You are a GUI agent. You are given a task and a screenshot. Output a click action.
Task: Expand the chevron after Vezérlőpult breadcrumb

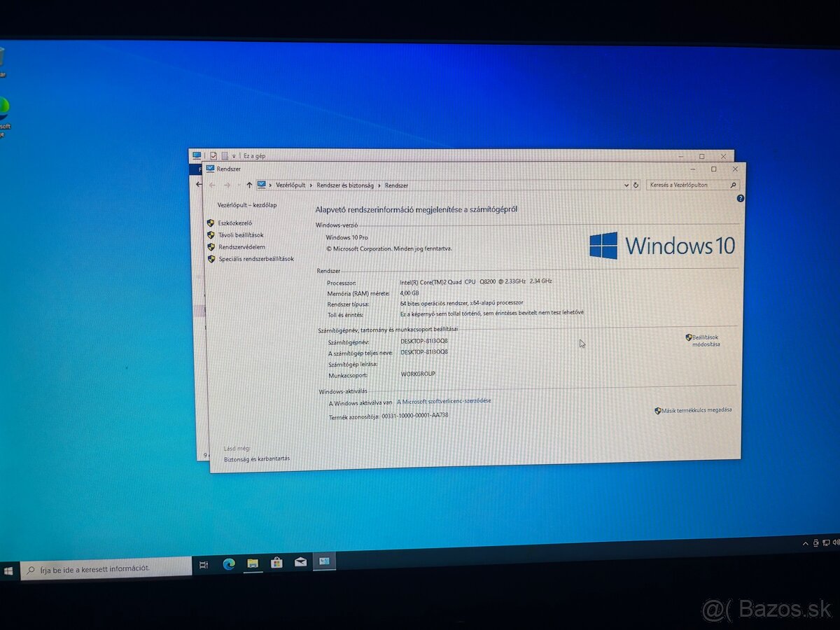[311, 185]
